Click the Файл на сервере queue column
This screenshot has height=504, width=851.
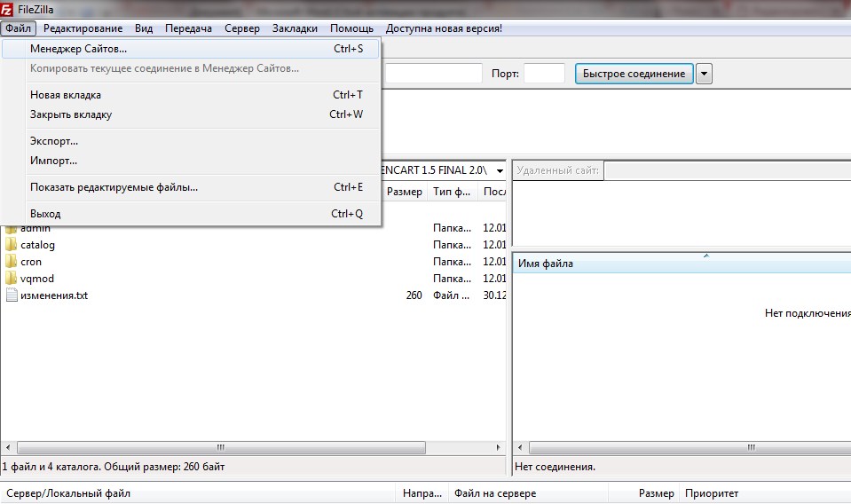[528, 493]
